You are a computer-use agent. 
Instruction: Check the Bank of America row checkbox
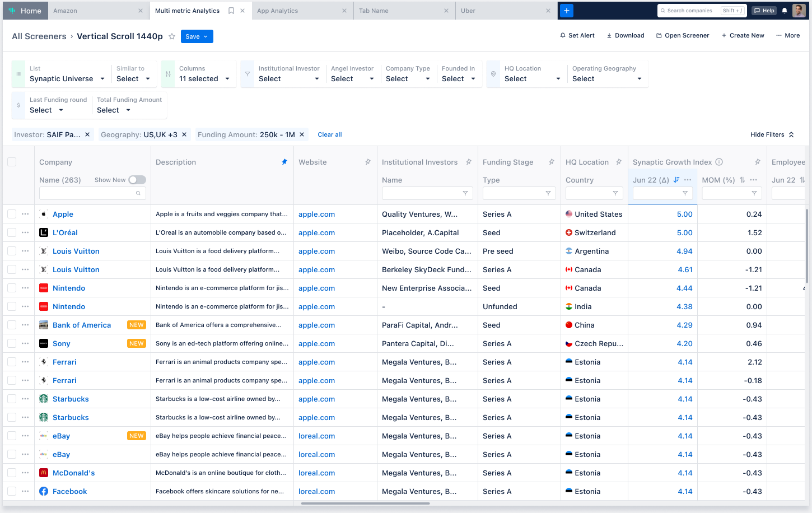tap(12, 325)
